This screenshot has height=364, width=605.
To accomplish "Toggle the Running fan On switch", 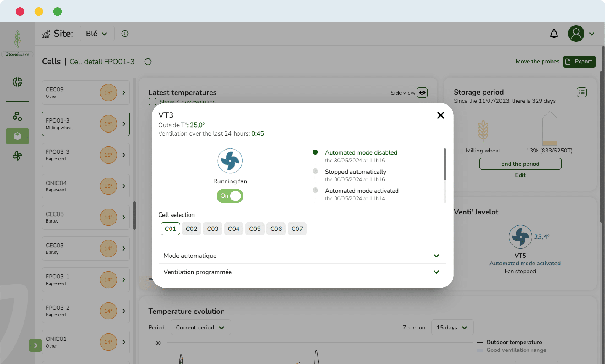I will pyautogui.click(x=230, y=196).
